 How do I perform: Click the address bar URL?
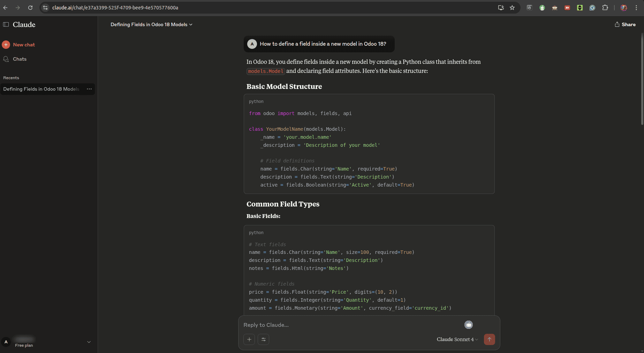115,8
